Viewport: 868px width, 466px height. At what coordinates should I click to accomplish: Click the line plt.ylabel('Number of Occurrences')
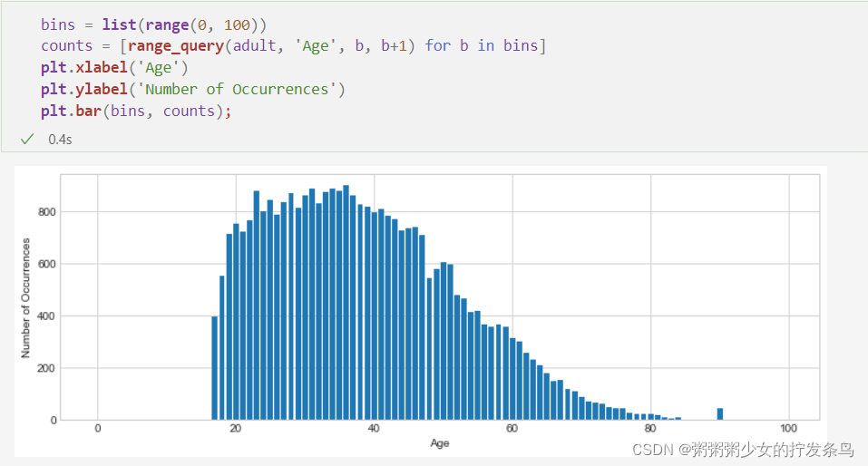pos(192,89)
